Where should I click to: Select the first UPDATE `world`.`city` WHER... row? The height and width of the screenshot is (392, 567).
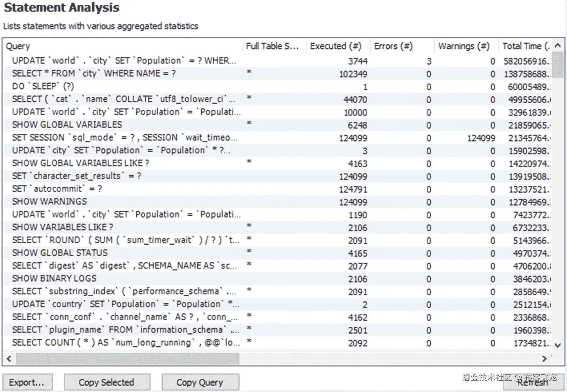277,61
